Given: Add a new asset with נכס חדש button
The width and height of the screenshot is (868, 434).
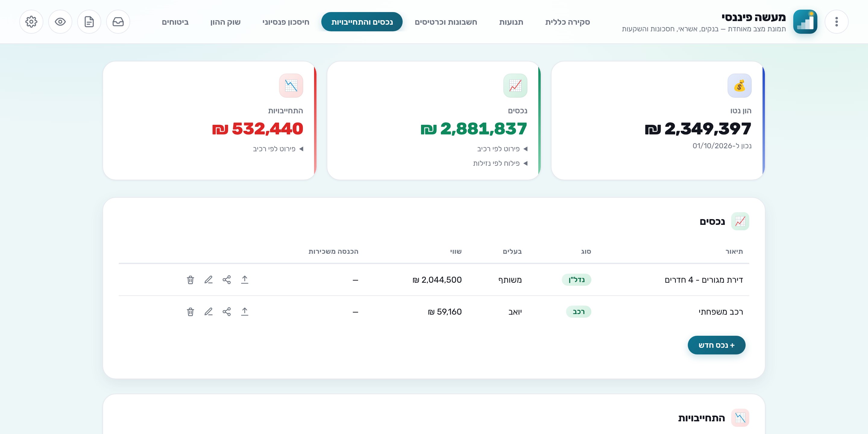Looking at the screenshot, I should 716,345.
